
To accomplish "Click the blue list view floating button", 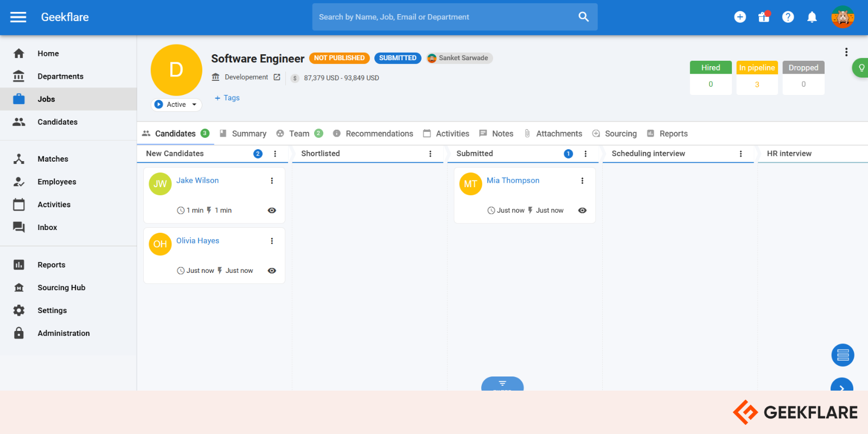I will click(x=843, y=355).
